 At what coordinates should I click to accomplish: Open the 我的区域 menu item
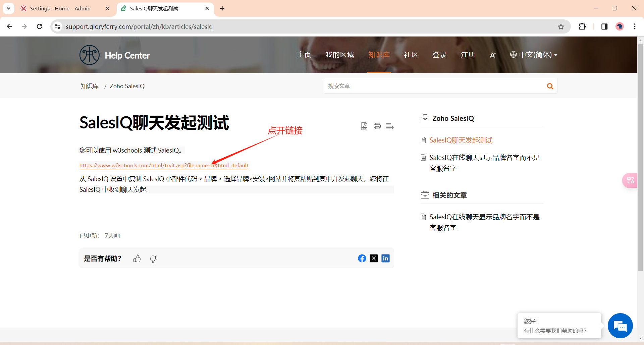click(x=340, y=55)
